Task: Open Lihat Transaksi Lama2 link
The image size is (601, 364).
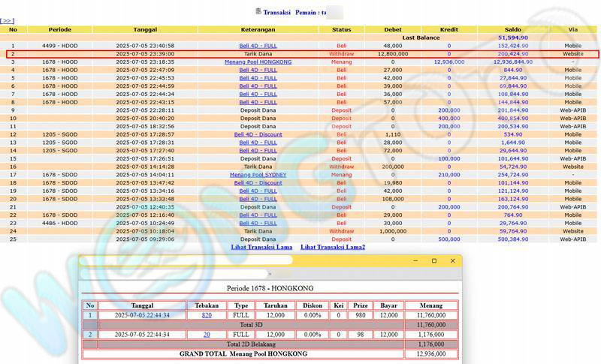Action: point(332,247)
